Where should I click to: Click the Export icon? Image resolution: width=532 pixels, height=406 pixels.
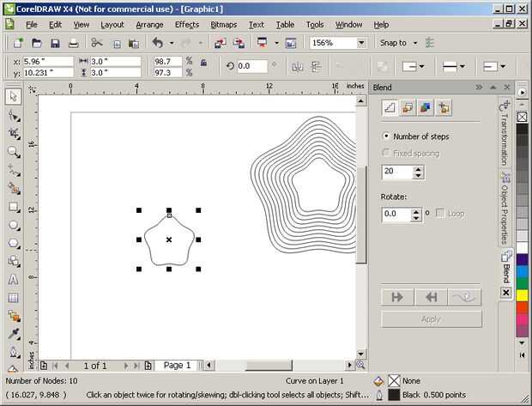point(239,43)
